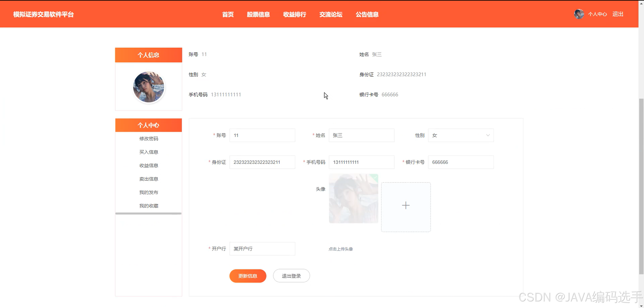Navigate to 公告信息 page
Image resolution: width=644 pixels, height=308 pixels.
tap(367, 14)
